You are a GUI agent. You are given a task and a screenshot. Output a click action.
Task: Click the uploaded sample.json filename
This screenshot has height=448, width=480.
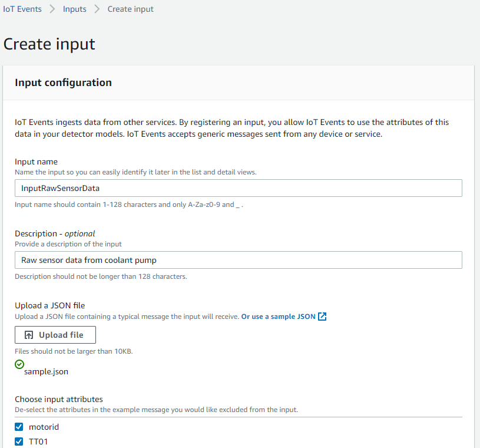[x=46, y=371]
